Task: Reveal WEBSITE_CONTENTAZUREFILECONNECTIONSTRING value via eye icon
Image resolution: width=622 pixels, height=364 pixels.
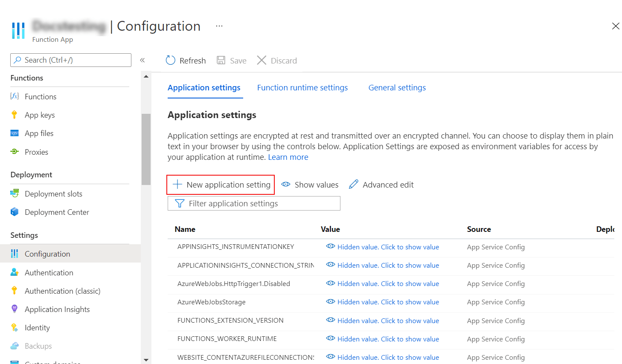Action: point(330,357)
